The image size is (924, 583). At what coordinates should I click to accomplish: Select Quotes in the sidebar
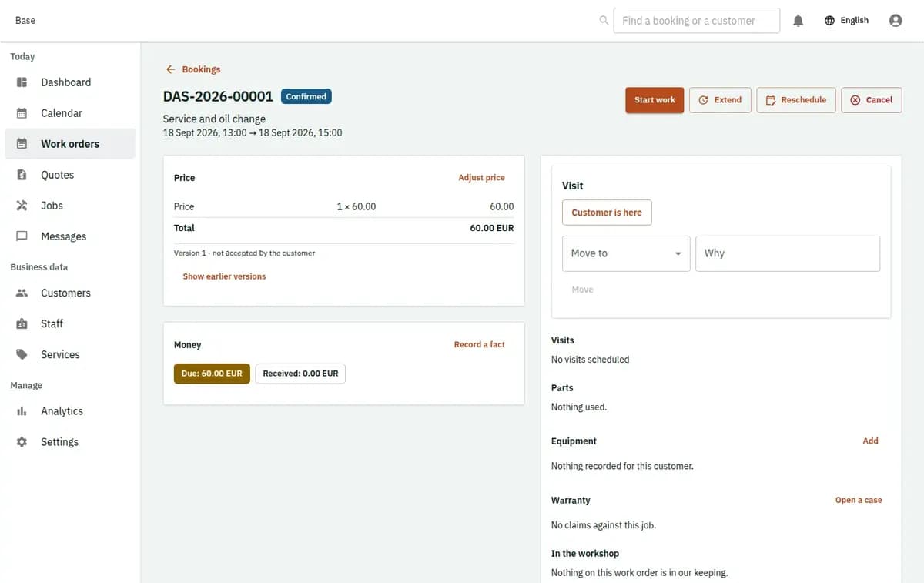70,175
